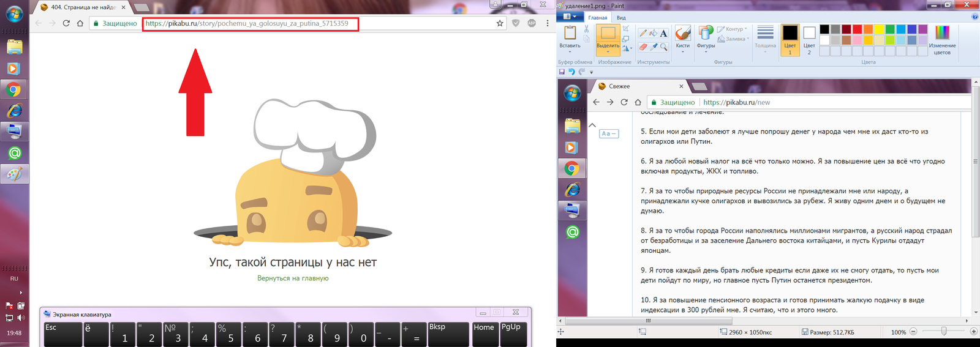The width and height of the screenshot is (980, 347).
Task: Open the Выделить selection dropdown
Action: 608,47
